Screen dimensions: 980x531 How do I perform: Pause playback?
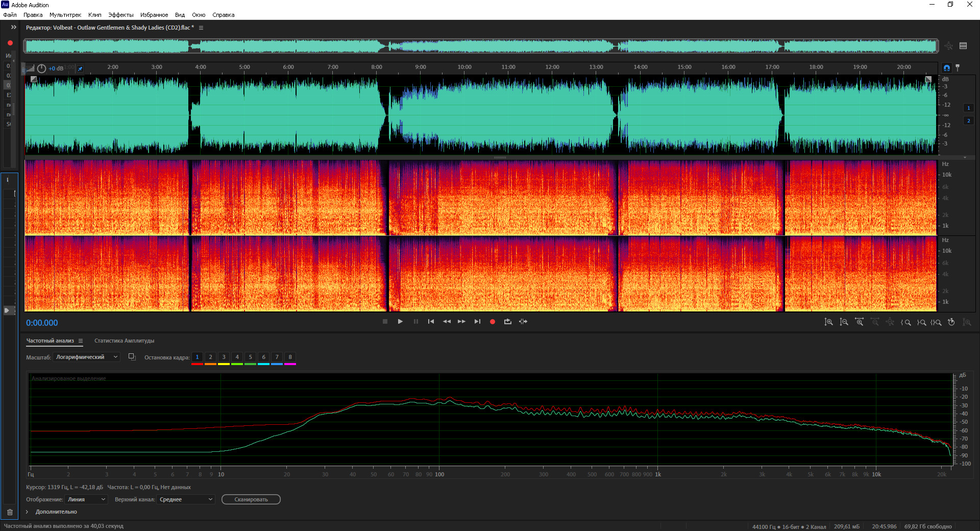[416, 322]
